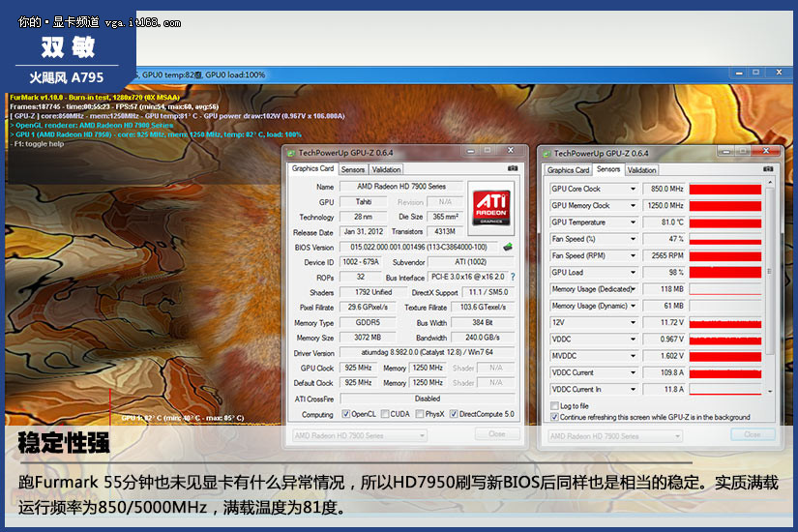Click the camera icon in Sensors window

click(x=767, y=169)
